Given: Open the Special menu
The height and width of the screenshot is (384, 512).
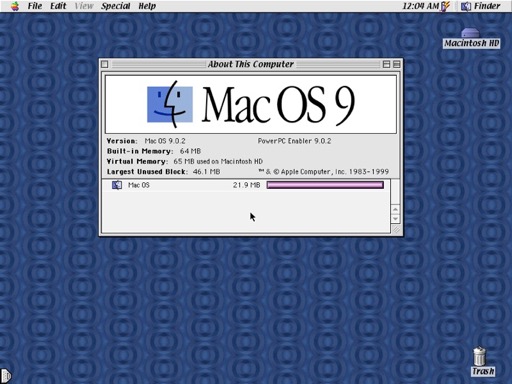Looking at the screenshot, I should tap(115, 6).
